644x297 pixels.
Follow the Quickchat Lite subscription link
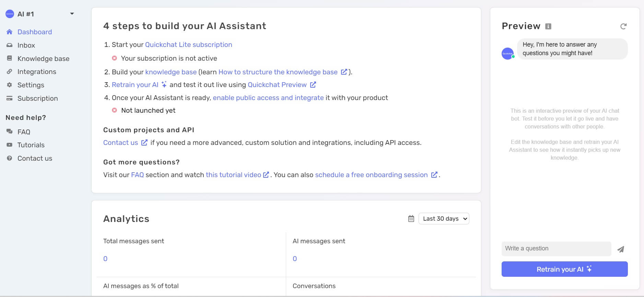pyautogui.click(x=188, y=45)
